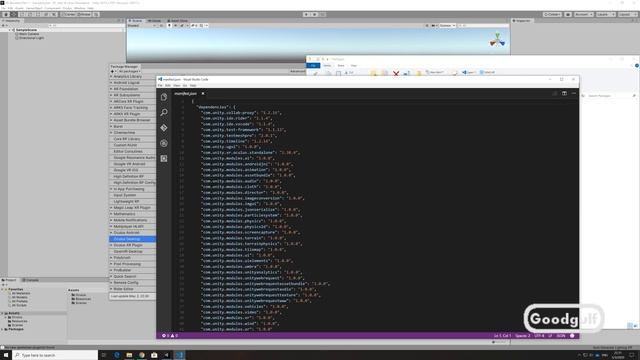Click Spaces: 2 indentation in status bar

pos(522,336)
